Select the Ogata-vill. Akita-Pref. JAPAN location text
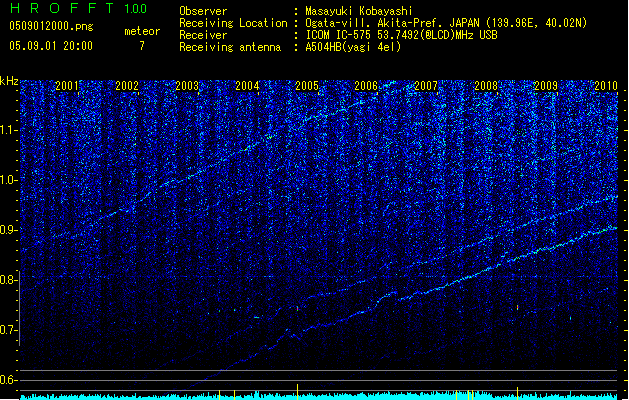629x400 pixels. coord(446,23)
